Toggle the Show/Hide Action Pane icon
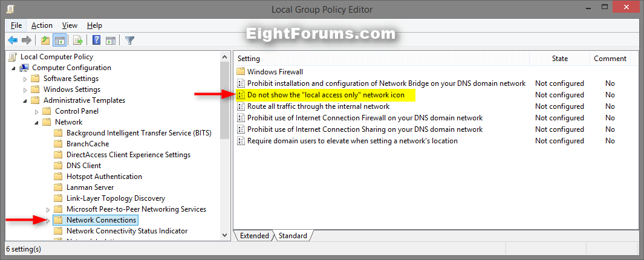The image size is (644, 260). click(x=111, y=41)
